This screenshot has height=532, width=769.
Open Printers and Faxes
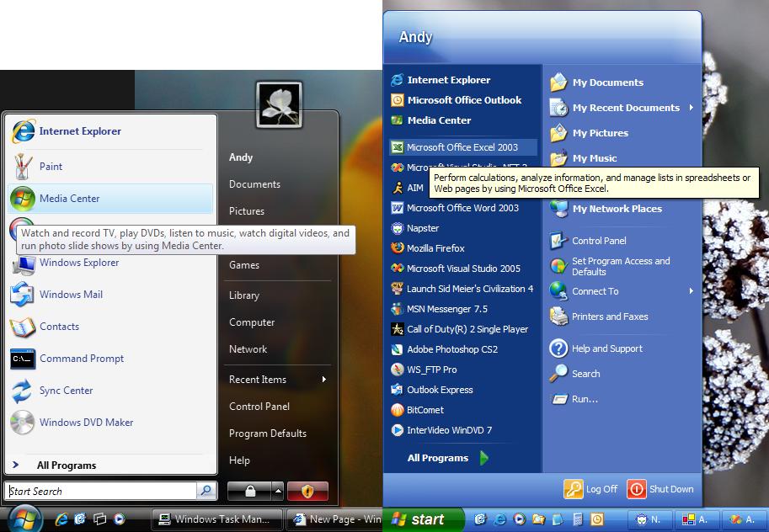pos(610,317)
